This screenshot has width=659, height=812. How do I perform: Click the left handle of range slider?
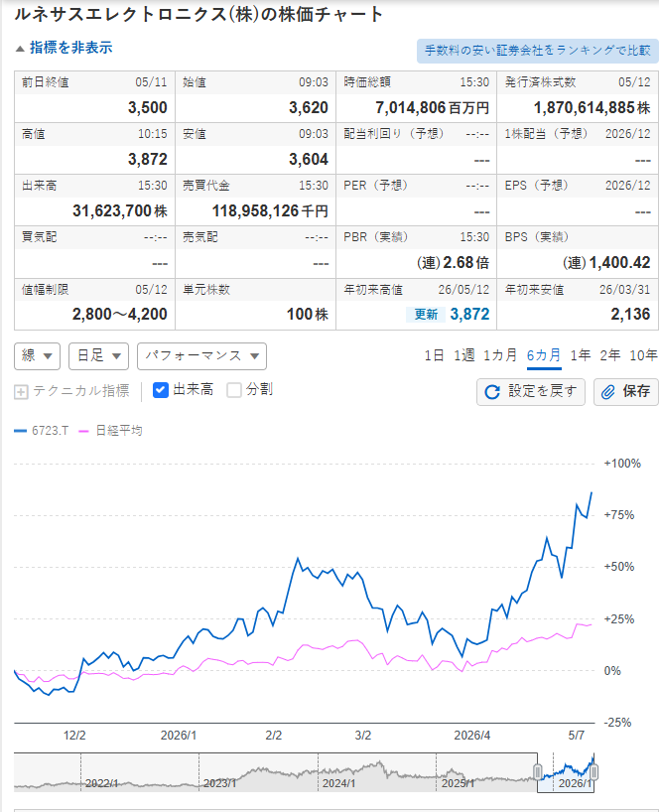[x=537, y=772]
